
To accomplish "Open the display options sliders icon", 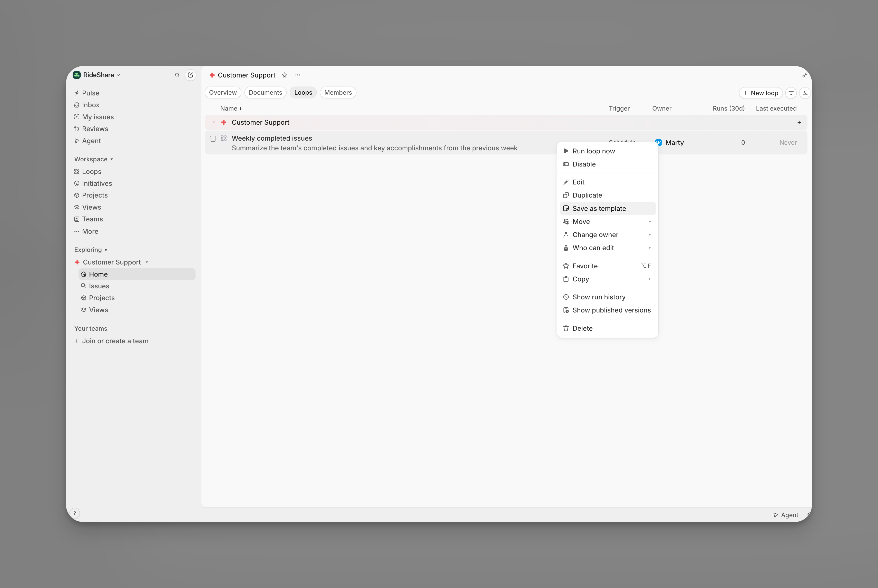I will point(805,93).
